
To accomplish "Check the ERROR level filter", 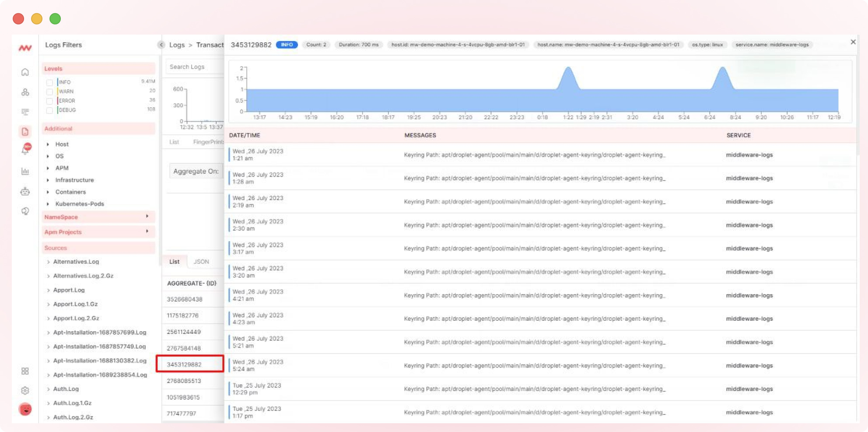I will [49, 101].
